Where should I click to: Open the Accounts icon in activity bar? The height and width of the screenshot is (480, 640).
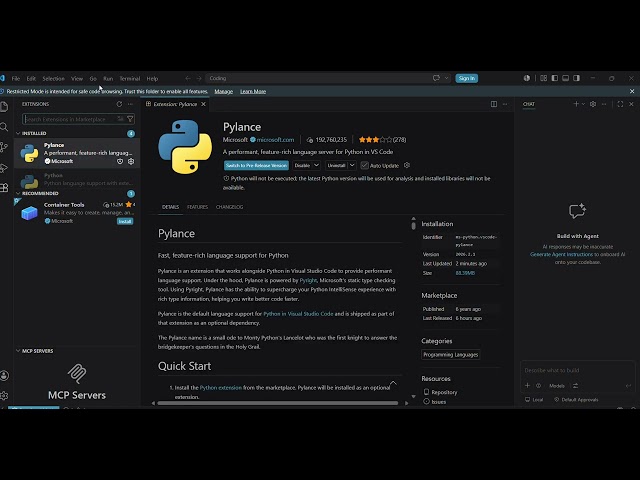pyautogui.click(x=4, y=376)
